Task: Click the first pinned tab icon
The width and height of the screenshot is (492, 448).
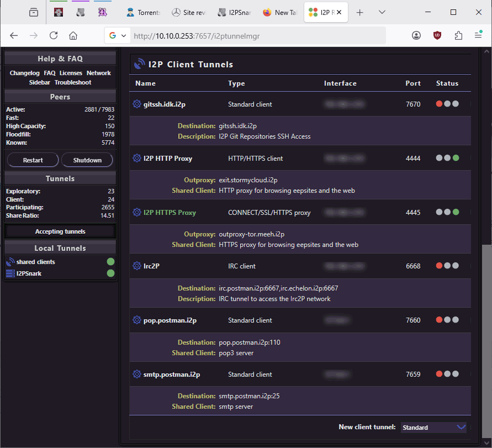Action: click(x=59, y=12)
